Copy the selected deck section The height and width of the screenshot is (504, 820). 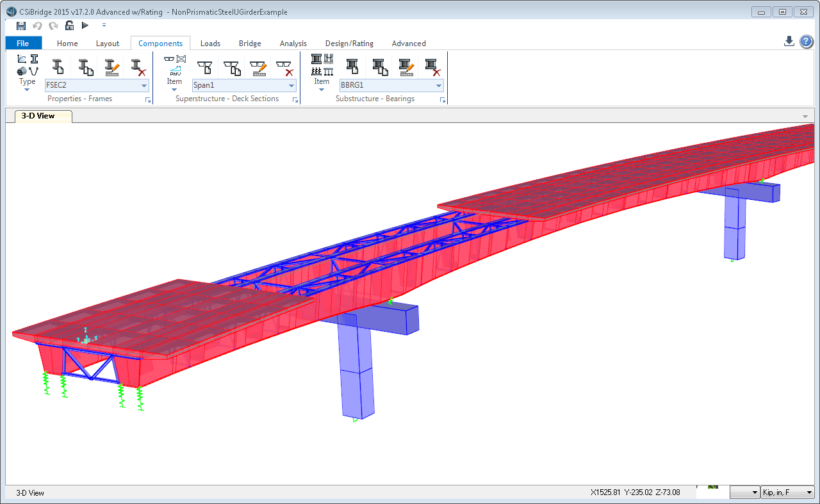pos(231,67)
